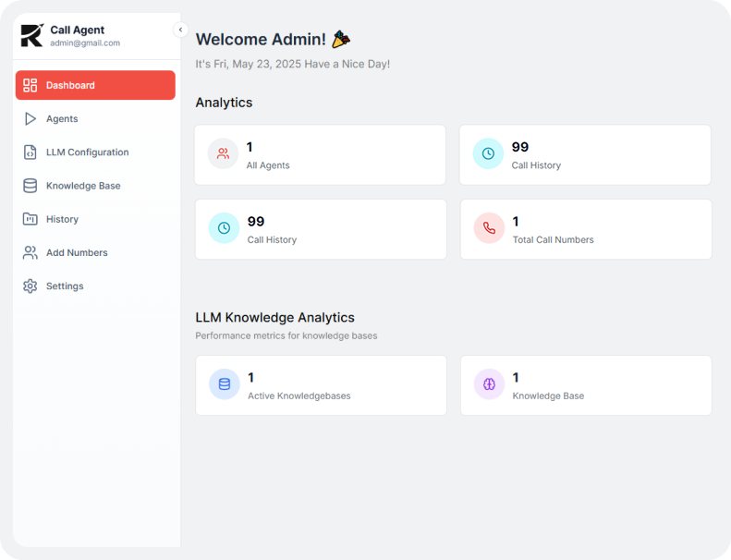Screen dimensions: 731x560
Task: Click the value 1 above Total Call Numbers
Action: (x=516, y=222)
